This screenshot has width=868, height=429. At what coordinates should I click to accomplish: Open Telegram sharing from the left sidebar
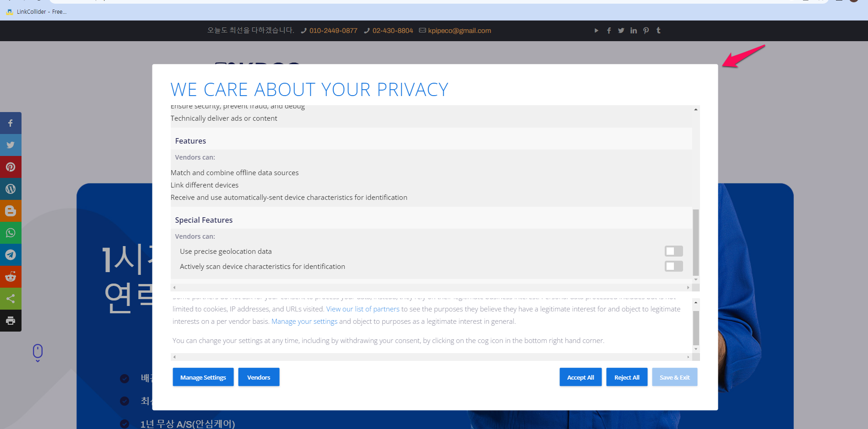pos(11,255)
